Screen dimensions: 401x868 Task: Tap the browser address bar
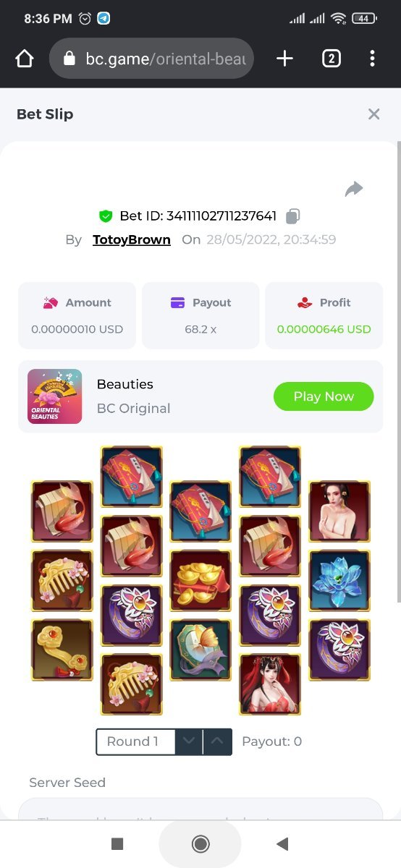pos(151,59)
